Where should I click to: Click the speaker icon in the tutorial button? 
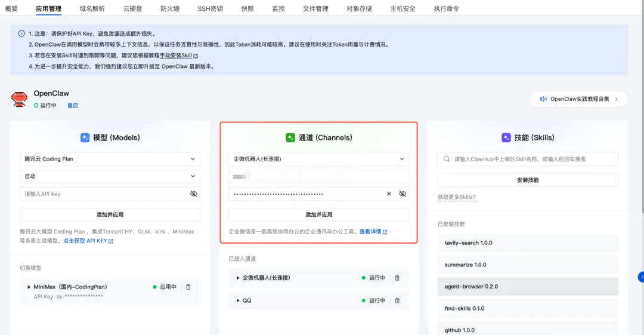click(x=543, y=99)
